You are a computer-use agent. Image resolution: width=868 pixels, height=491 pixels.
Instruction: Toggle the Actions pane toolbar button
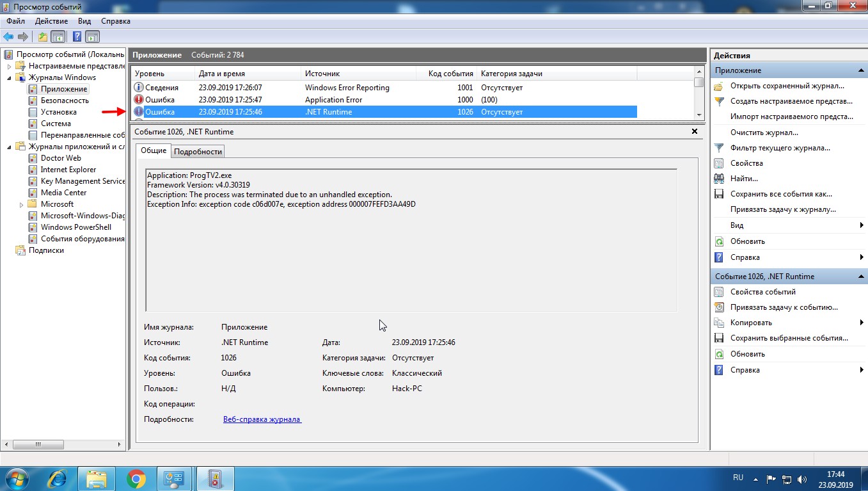(93, 36)
